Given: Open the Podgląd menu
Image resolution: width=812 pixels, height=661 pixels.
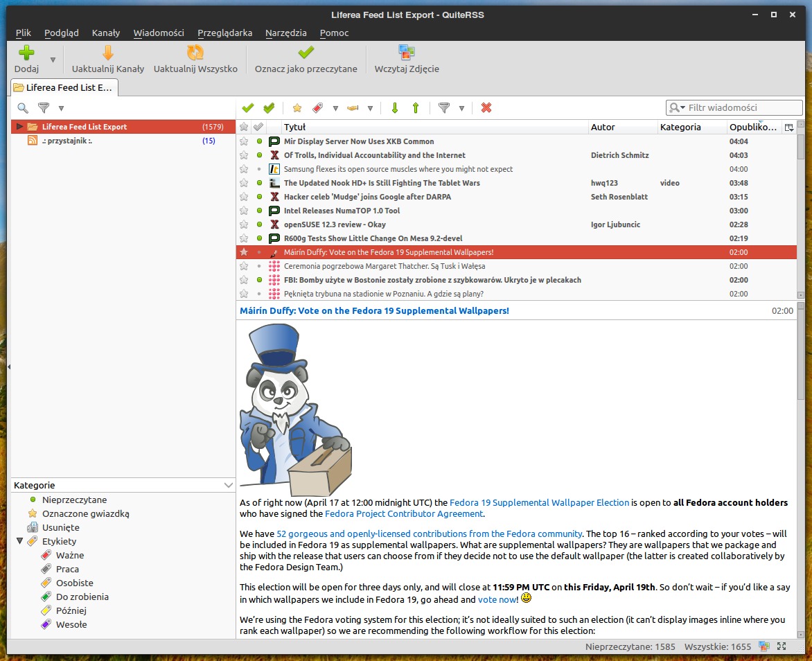Looking at the screenshot, I should pos(62,33).
